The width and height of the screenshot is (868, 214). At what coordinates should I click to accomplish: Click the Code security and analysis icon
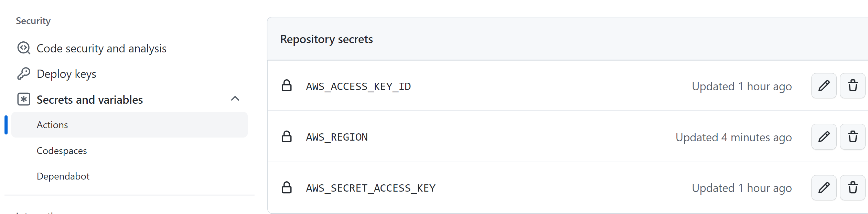tap(24, 48)
